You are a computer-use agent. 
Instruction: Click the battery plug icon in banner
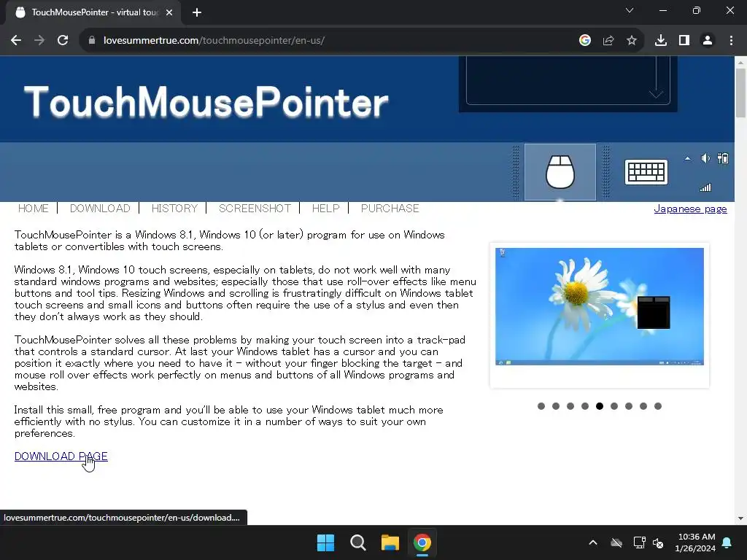pyautogui.click(x=723, y=158)
